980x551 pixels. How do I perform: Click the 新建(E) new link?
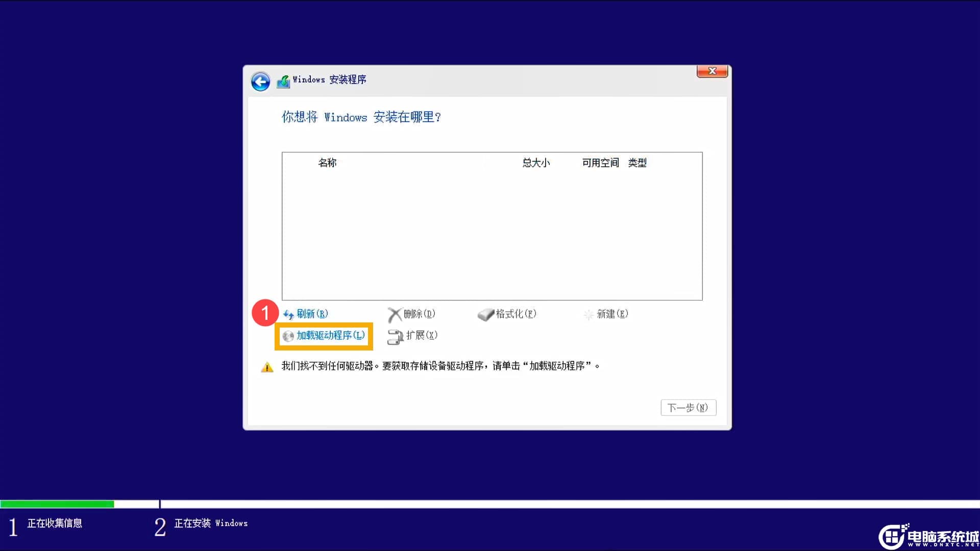612,314
